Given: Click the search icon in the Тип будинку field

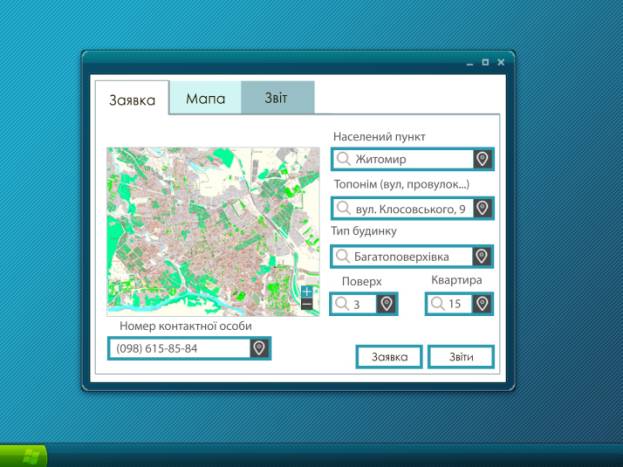Looking at the screenshot, I should point(343,257).
